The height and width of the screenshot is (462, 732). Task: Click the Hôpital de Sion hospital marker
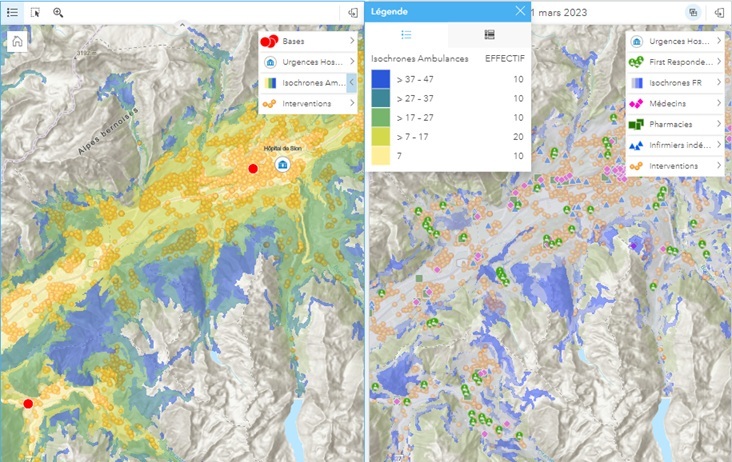coord(282,164)
